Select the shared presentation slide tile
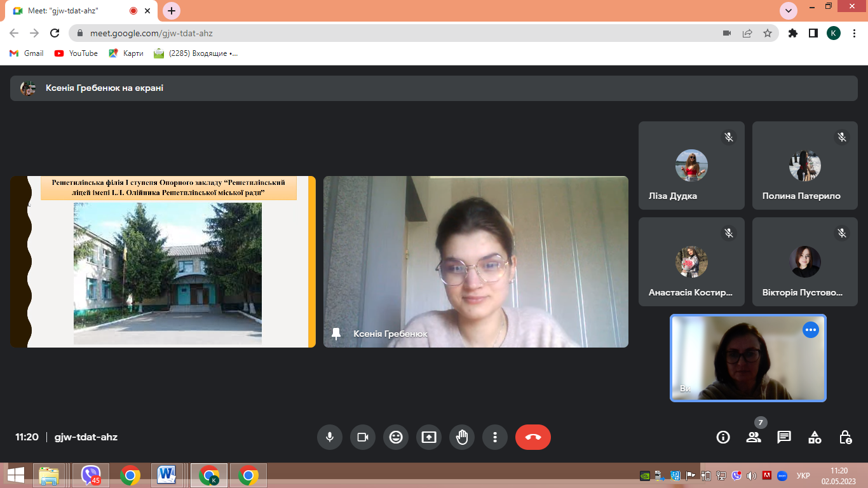 click(x=163, y=262)
